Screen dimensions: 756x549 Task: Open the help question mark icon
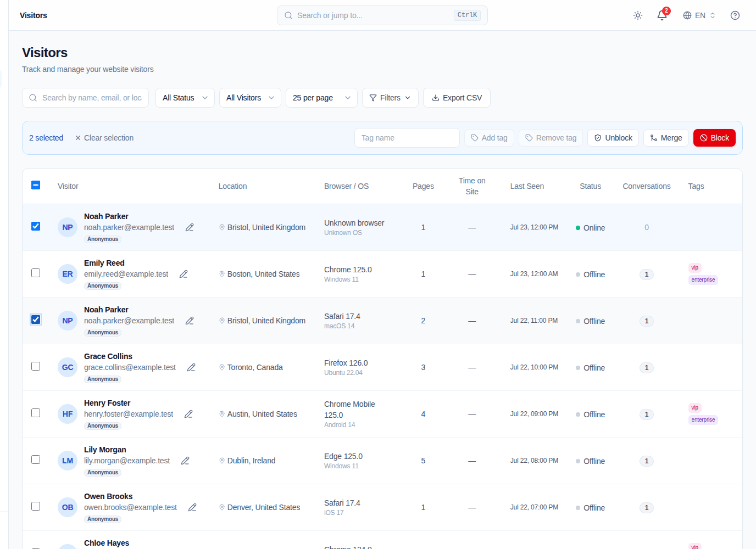pos(735,15)
